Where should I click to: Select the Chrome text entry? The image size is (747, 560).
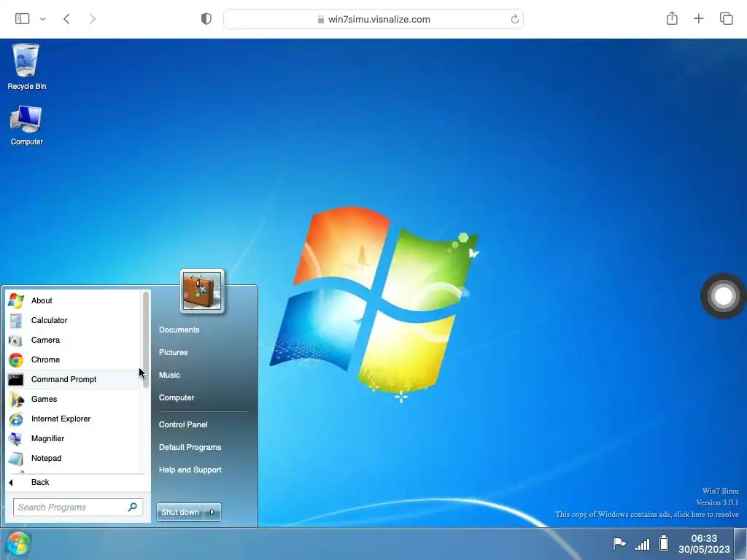pyautogui.click(x=45, y=359)
